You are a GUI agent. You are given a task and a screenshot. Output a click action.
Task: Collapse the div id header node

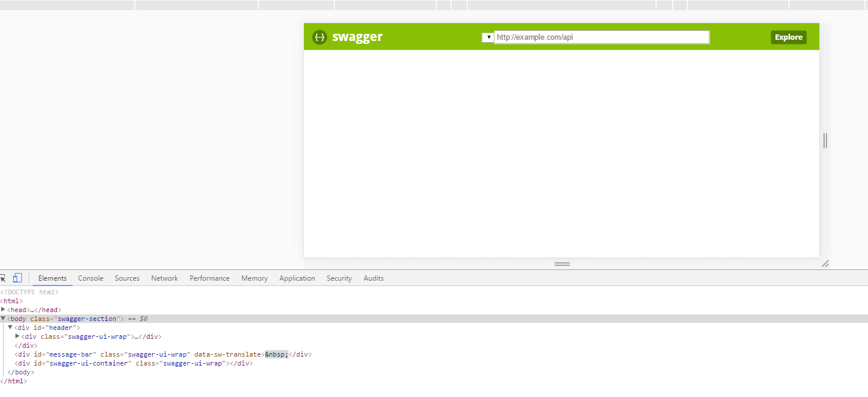10,328
